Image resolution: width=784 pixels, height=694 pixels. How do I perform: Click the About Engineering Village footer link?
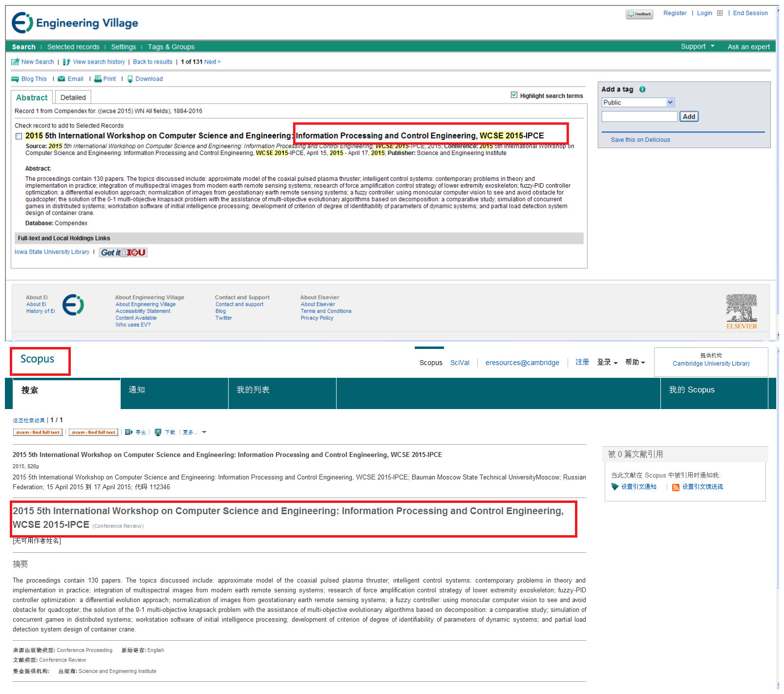(x=146, y=304)
